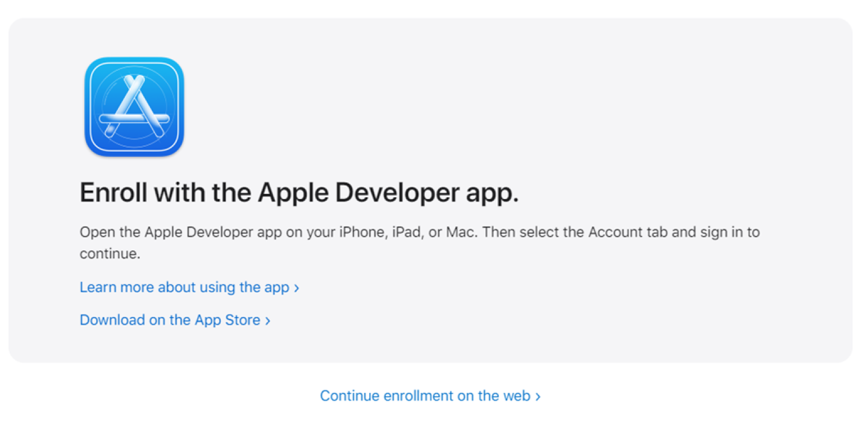Open 'Learn more about using the app' link
Image resolution: width=868 pixels, height=438 pixels.
(189, 287)
